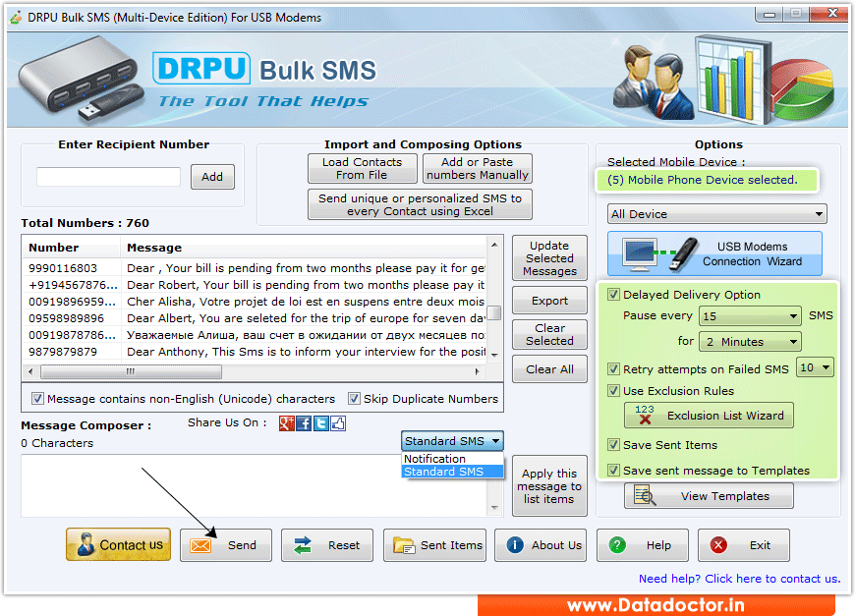Click the message list scroll left arrow
Viewport: 855px width, 616px height.
click(30, 371)
